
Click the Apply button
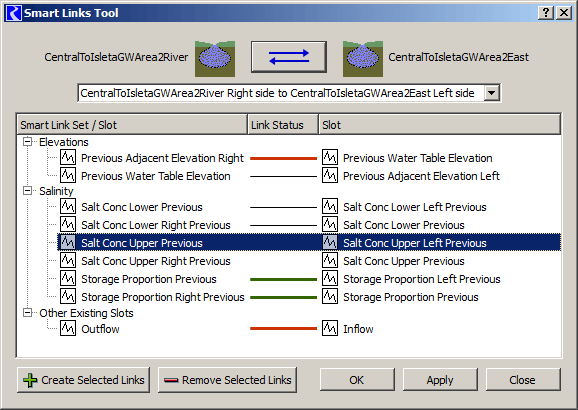440,380
